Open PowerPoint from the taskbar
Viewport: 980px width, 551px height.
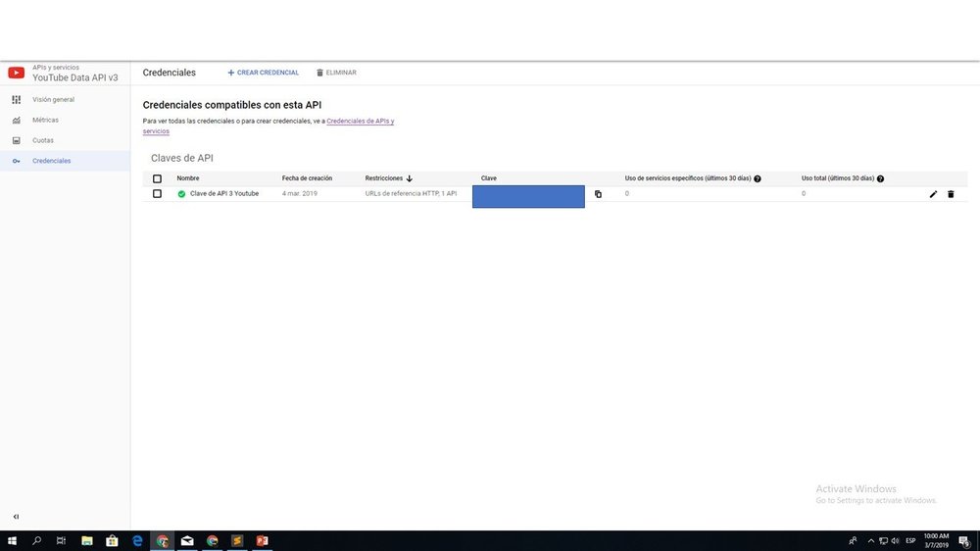[262, 540]
